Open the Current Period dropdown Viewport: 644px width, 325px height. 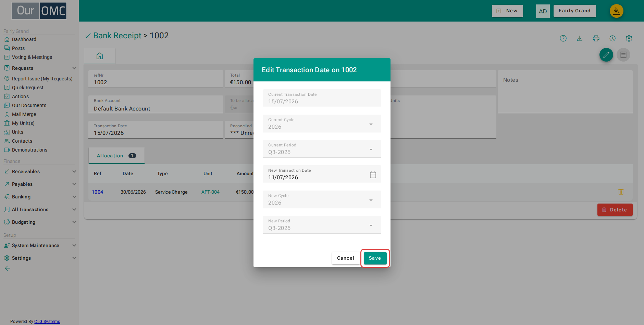pyautogui.click(x=322, y=149)
